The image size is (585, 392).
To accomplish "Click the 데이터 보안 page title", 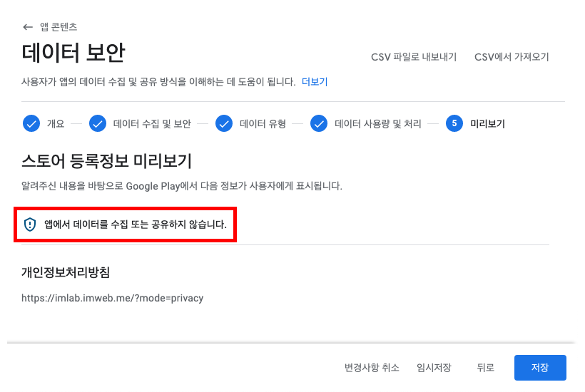I will [73, 53].
